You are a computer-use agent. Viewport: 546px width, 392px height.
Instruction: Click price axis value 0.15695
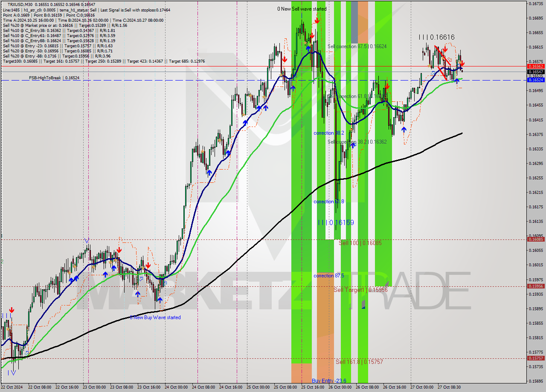pos(536,381)
